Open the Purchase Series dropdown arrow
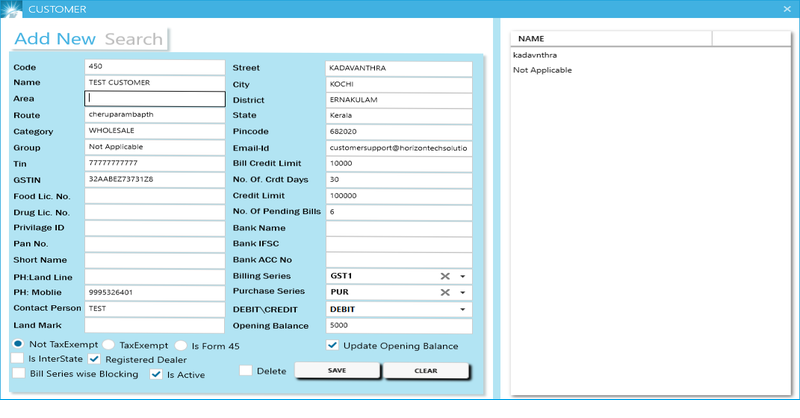Viewport: 800px width, 418px height. (462, 292)
